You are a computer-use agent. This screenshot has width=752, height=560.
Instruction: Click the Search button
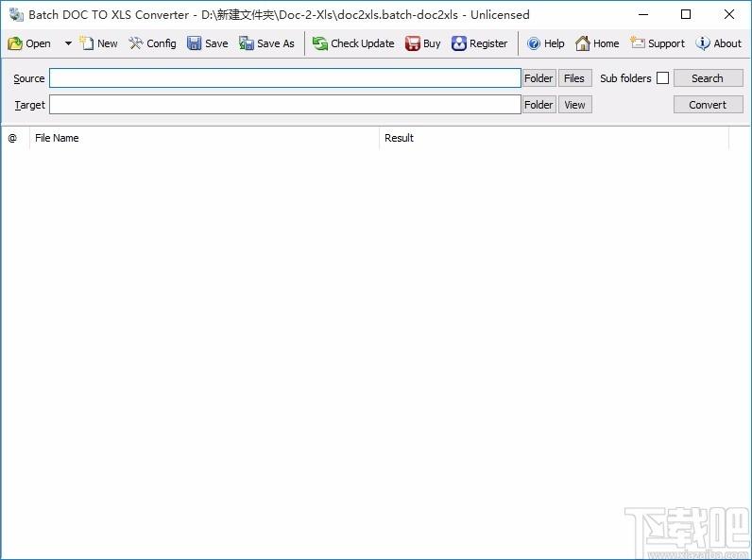click(708, 78)
